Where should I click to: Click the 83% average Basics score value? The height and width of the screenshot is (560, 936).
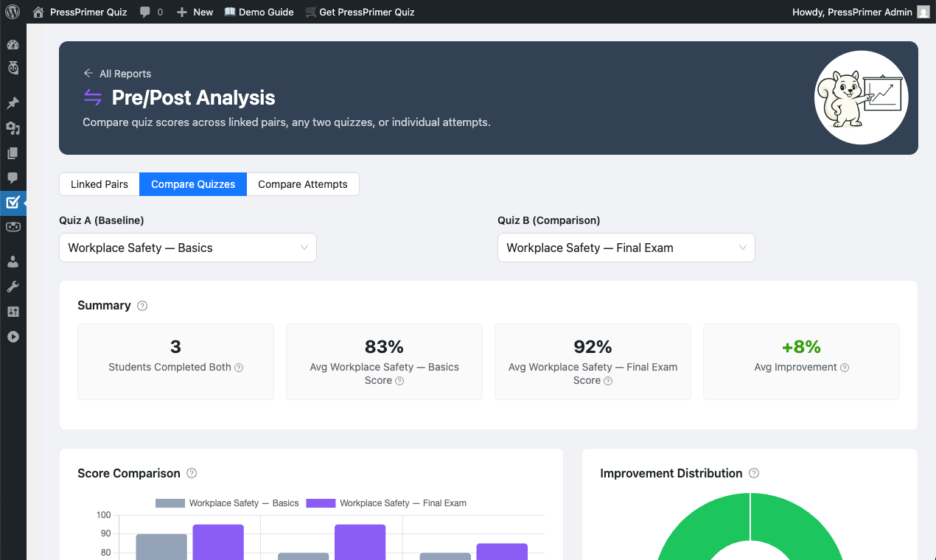(x=384, y=346)
